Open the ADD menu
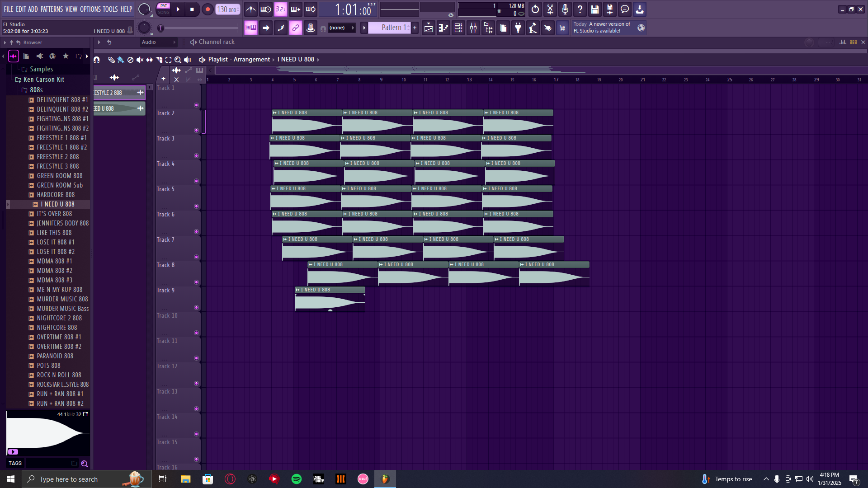The image size is (868, 488). point(33,9)
